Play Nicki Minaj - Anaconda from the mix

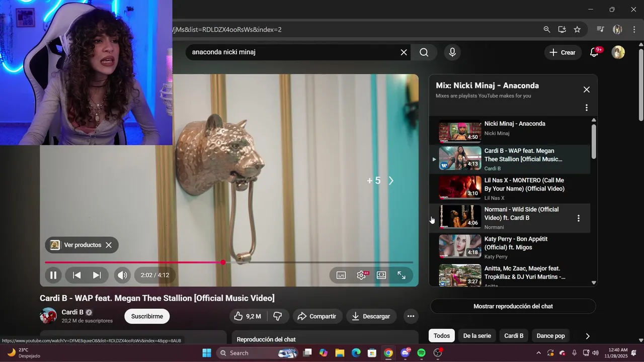510,131
